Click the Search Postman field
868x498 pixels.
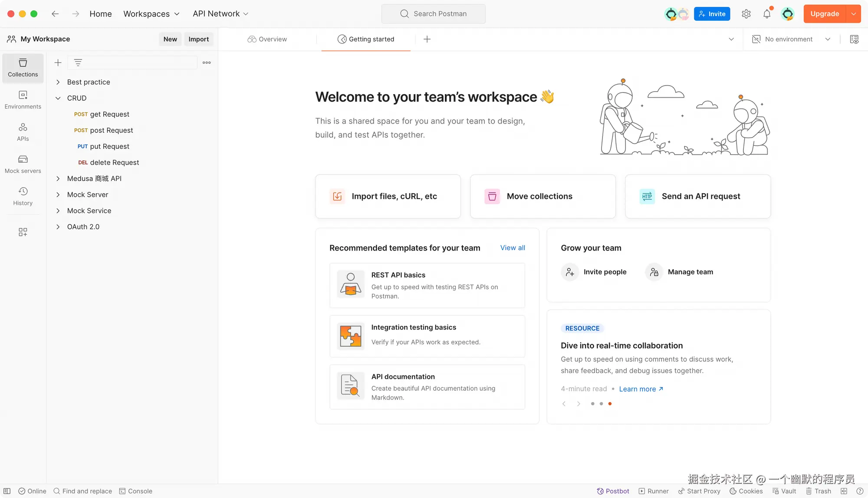point(433,14)
